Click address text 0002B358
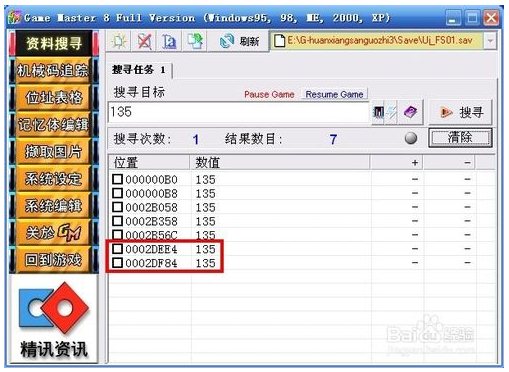Screen dimensions: 509x372 coord(151,221)
